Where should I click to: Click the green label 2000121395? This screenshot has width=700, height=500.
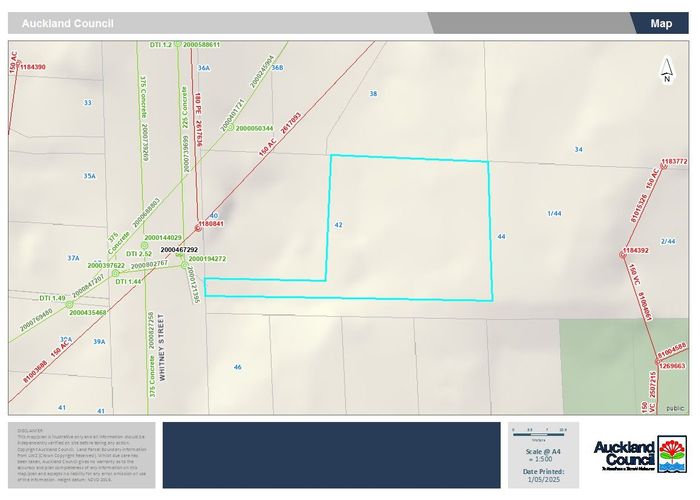pos(192,285)
